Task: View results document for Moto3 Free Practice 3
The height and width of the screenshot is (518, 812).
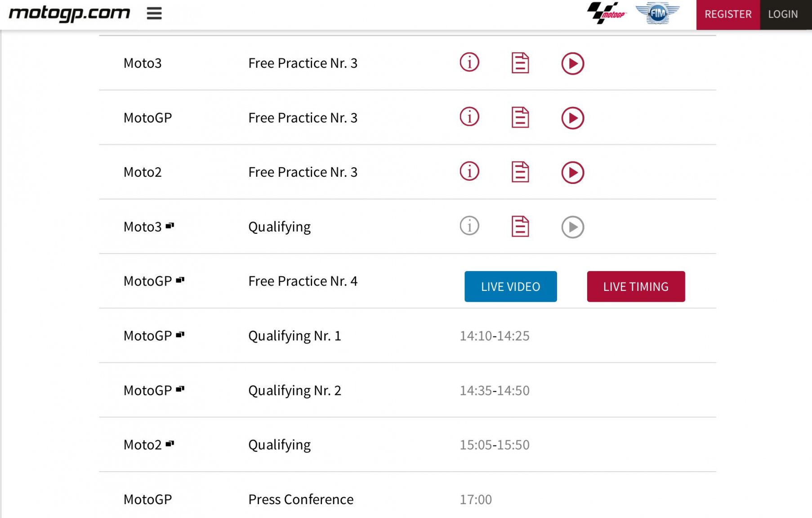Action: coord(520,63)
